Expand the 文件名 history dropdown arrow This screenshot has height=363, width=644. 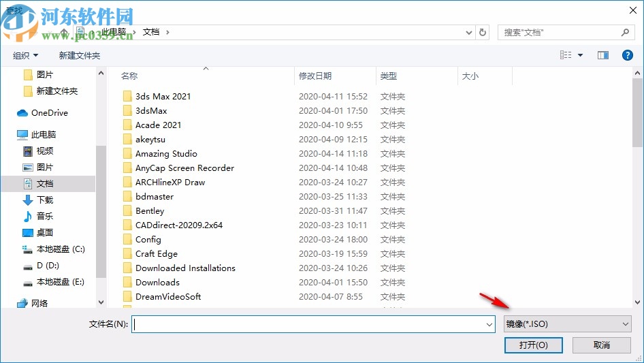489,324
